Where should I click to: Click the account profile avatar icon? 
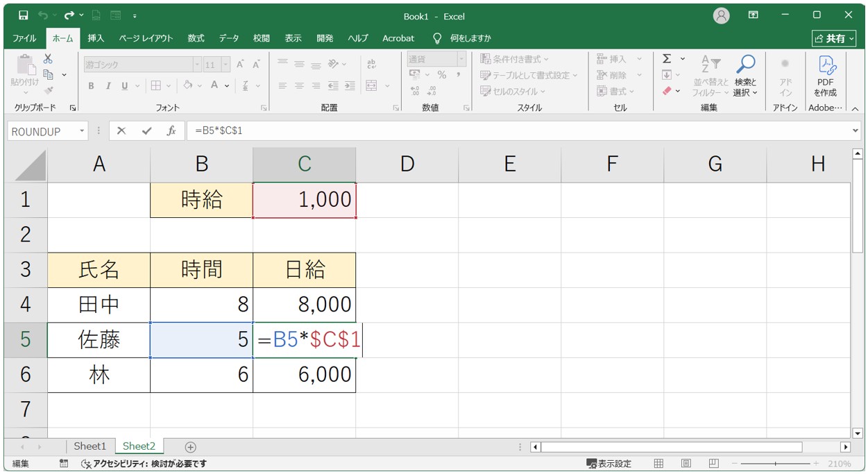[722, 15]
